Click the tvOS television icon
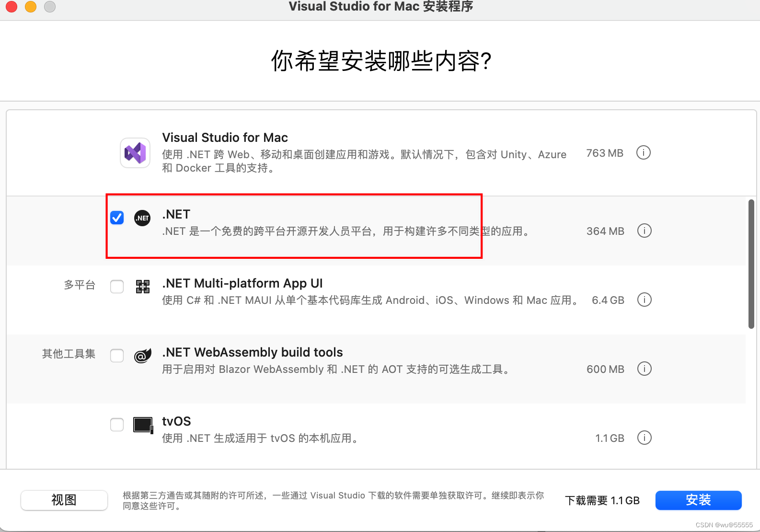 143,425
